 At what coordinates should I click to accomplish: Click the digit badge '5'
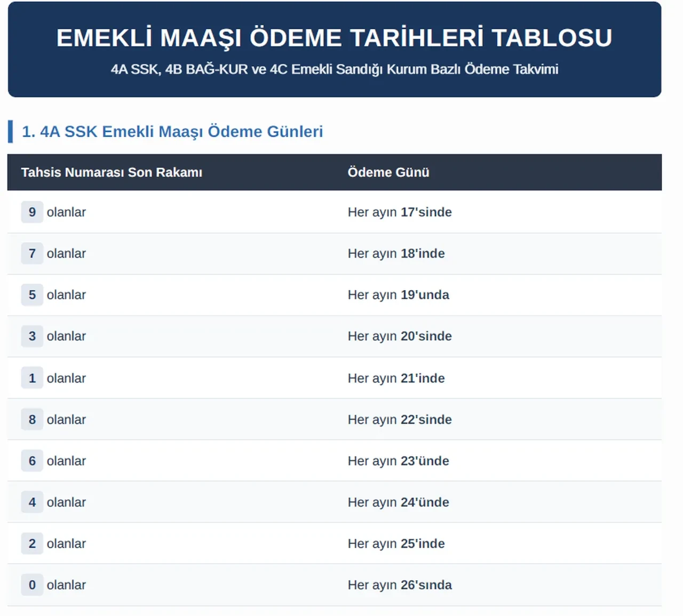[x=32, y=295]
